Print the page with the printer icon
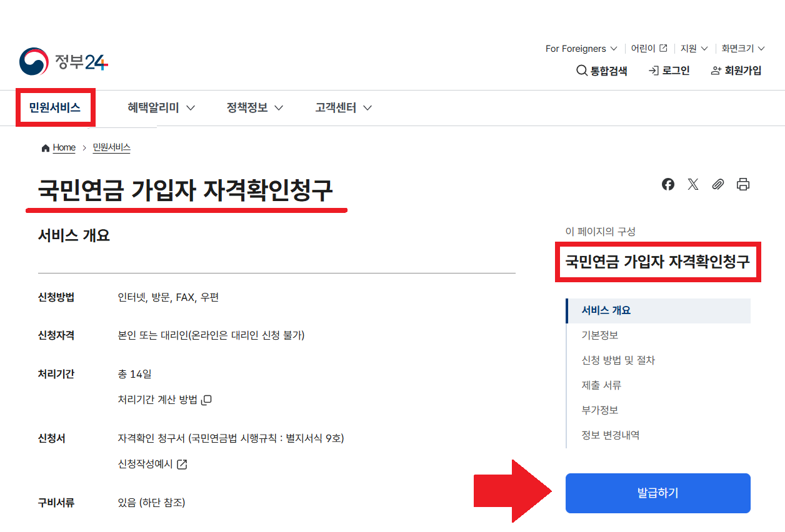 (x=743, y=184)
